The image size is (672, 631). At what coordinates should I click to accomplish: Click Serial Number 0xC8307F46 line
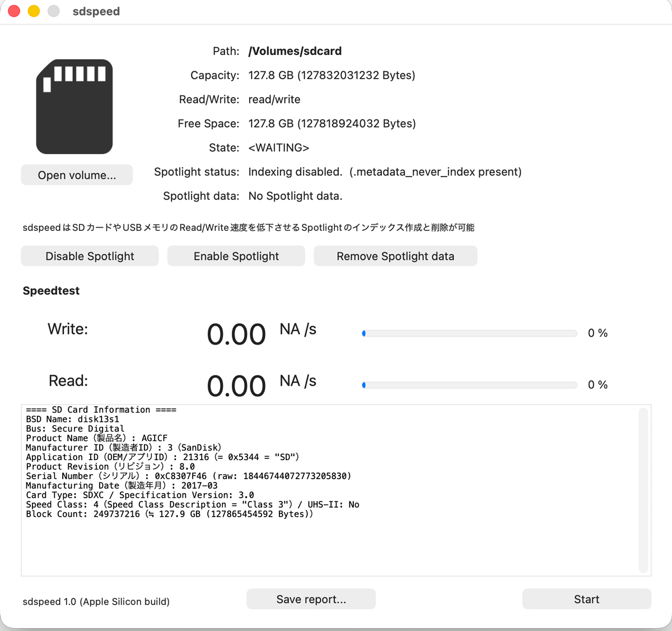tap(189, 476)
